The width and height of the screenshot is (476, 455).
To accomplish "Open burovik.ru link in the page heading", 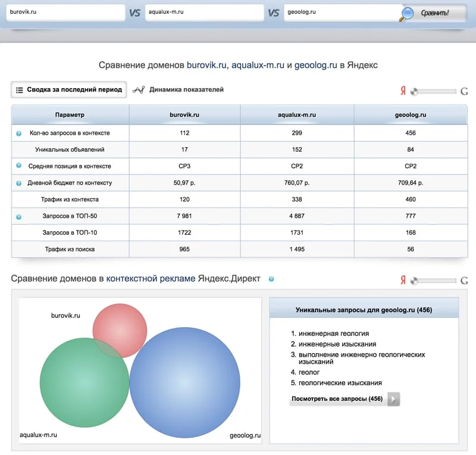I will click(206, 65).
